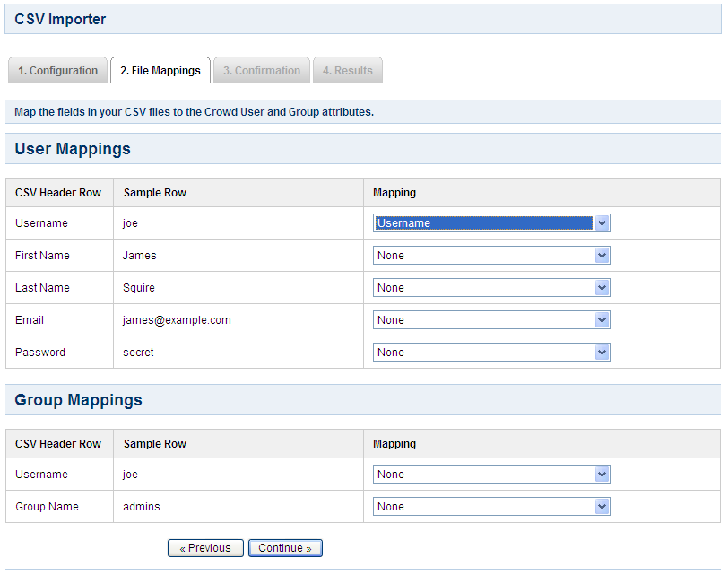This screenshot has width=728, height=584.
Task: Click the Continue button
Action: coord(285,548)
